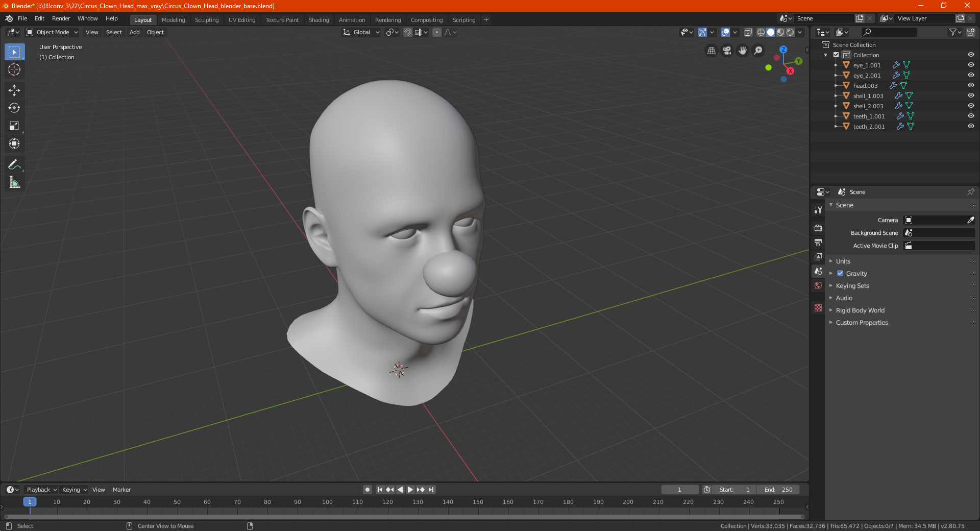
Task: Hide head.003 in the outliner
Action: pyautogui.click(x=971, y=85)
